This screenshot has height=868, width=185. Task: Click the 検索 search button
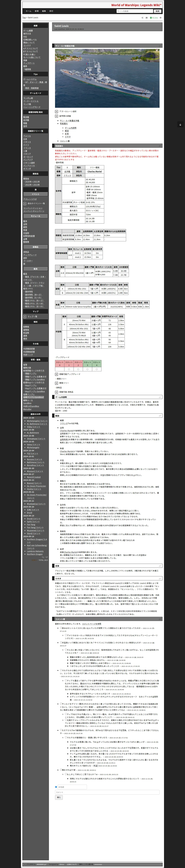pyautogui.click(x=158, y=11)
